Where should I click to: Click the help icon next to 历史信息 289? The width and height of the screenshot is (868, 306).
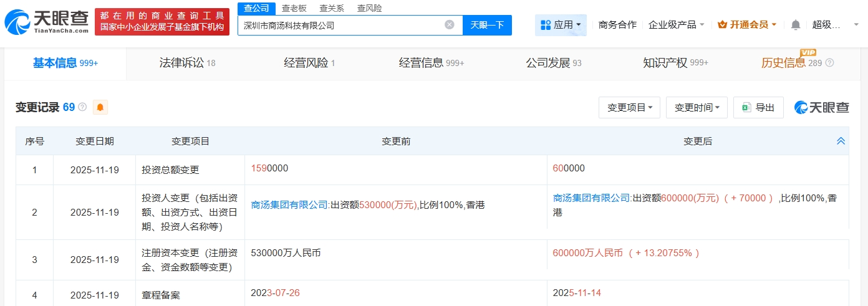(x=829, y=63)
